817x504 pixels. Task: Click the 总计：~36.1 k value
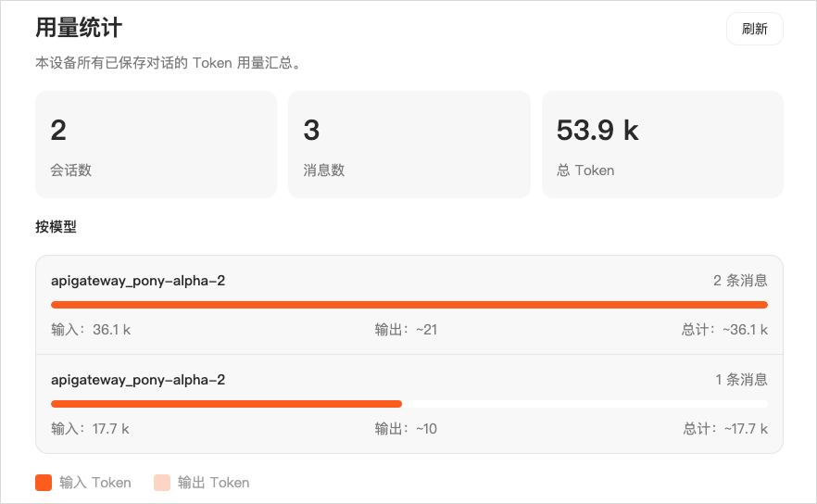tap(725, 329)
